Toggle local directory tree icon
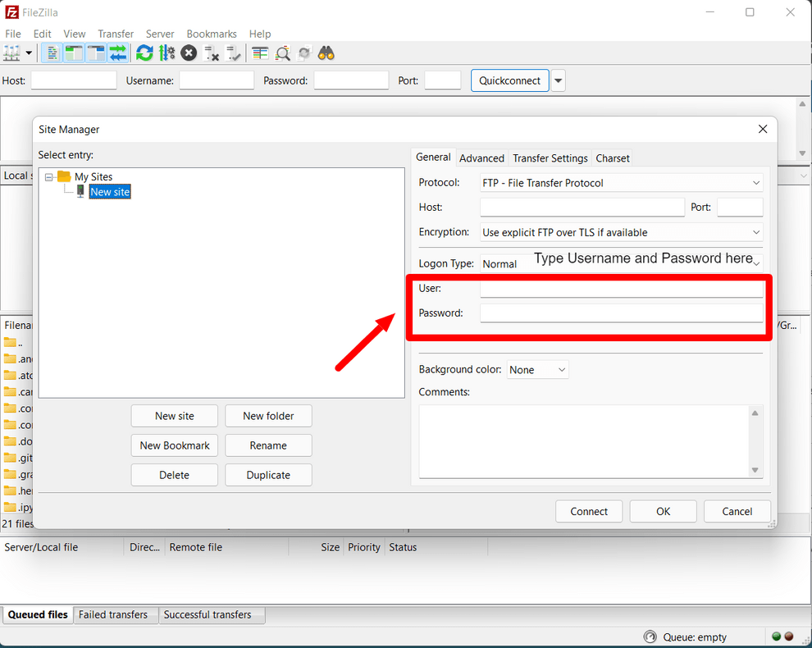812x648 pixels. (x=74, y=52)
